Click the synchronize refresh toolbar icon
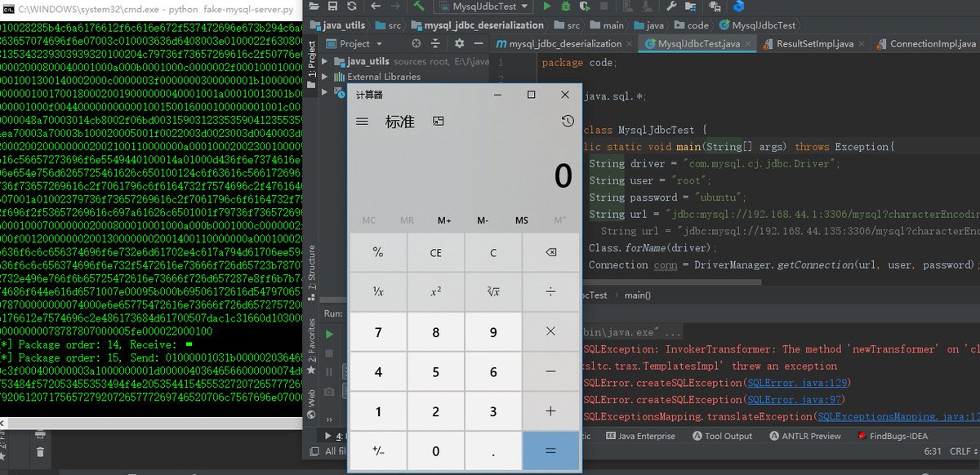The height and width of the screenshot is (475, 980). pyautogui.click(x=353, y=7)
